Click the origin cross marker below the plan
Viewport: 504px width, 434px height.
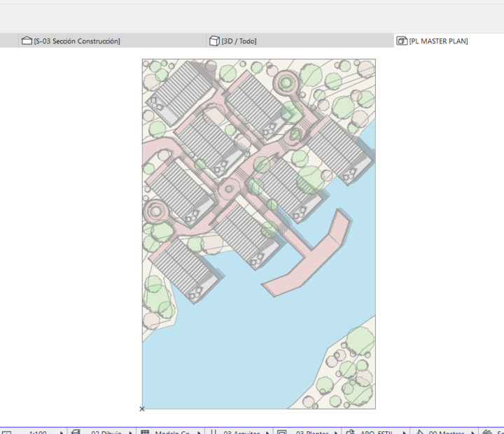[142, 409]
